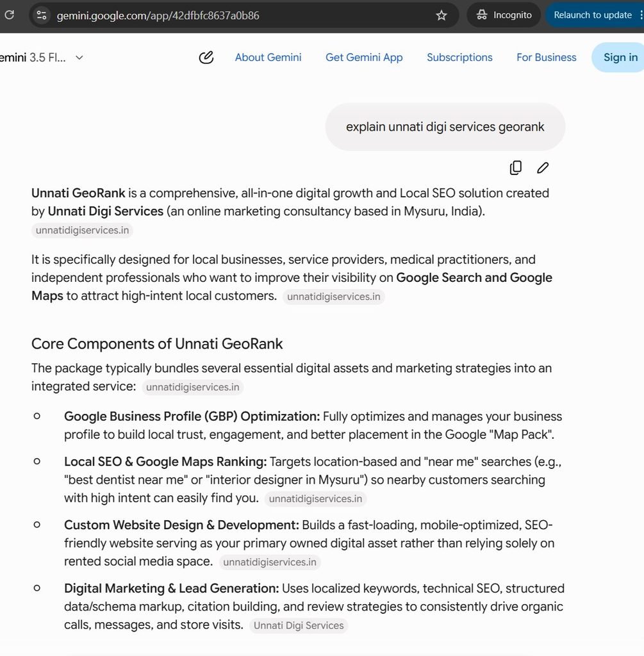The height and width of the screenshot is (656, 644).
Task: Click 'Digital Marketing & Lead Generation:' text
Action: 171,588
